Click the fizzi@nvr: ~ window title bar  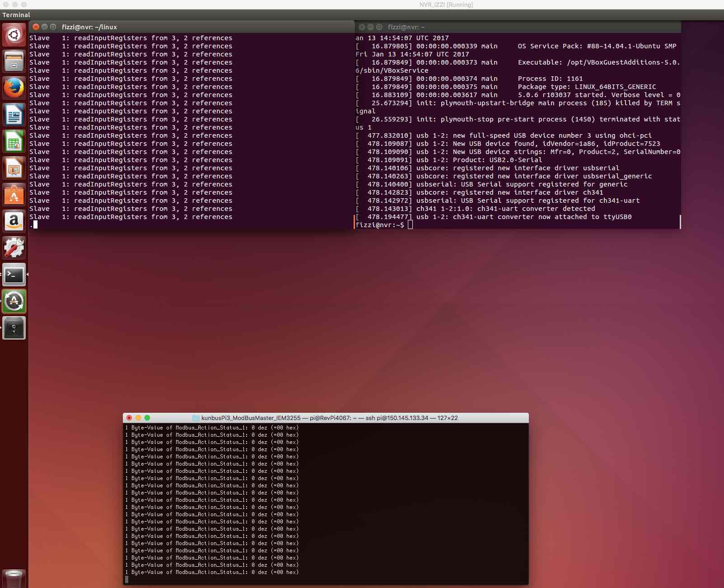click(x=406, y=27)
